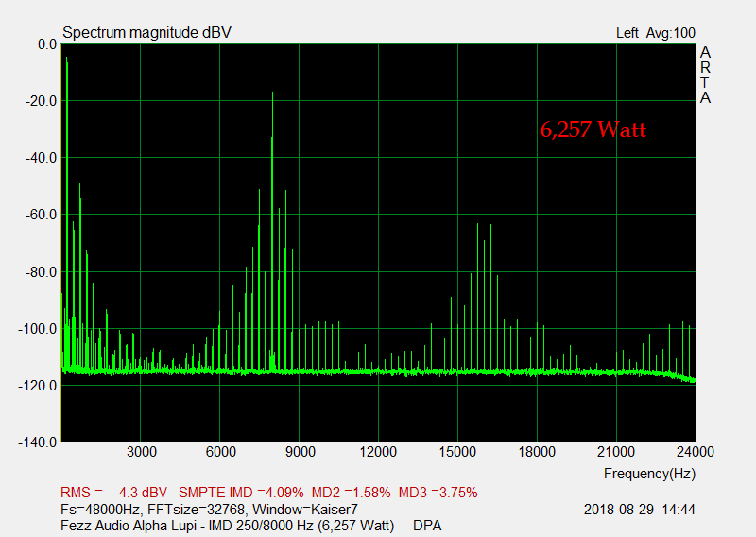Click the 'Avg:100' label
756x537 pixels.
tap(671, 33)
